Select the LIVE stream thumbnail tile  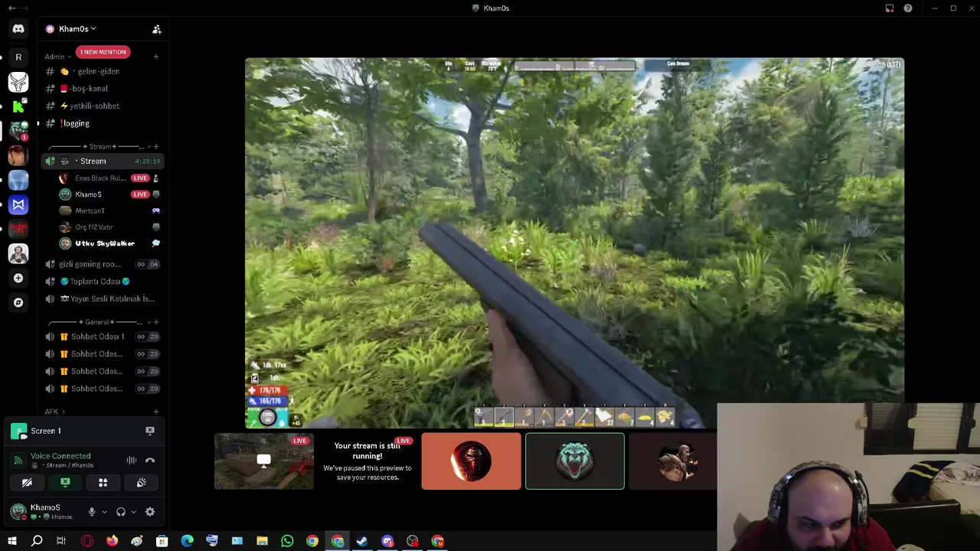(x=264, y=461)
